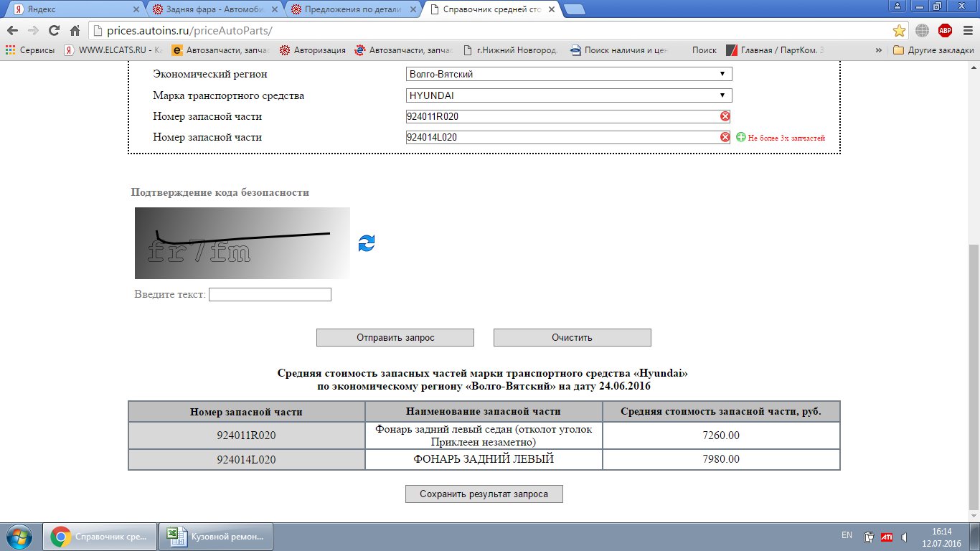Open the Adblock Plus extension
This screenshot has width=980, height=551.
(x=945, y=31)
